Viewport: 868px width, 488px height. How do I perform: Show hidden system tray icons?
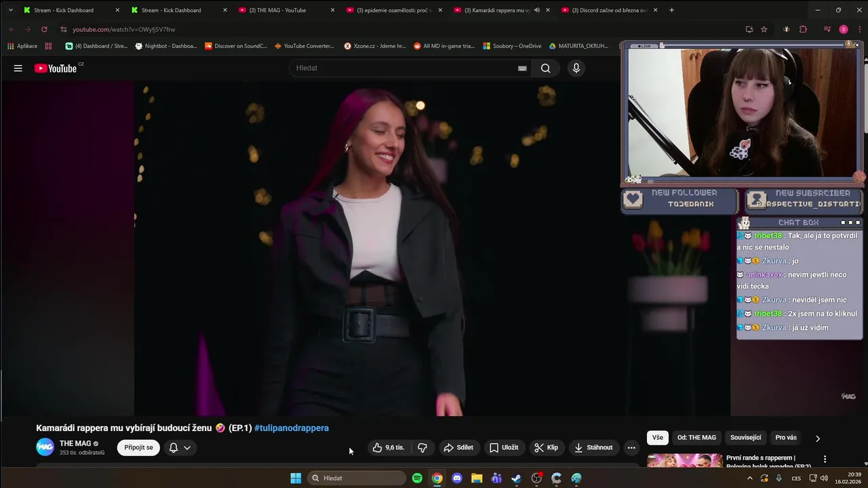click(749, 478)
